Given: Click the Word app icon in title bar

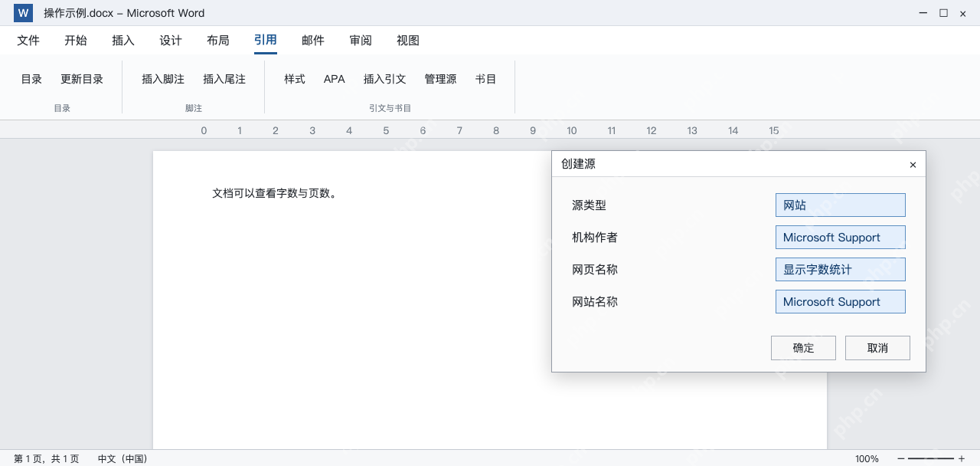Looking at the screenshot, I should (x=23, y=13).
